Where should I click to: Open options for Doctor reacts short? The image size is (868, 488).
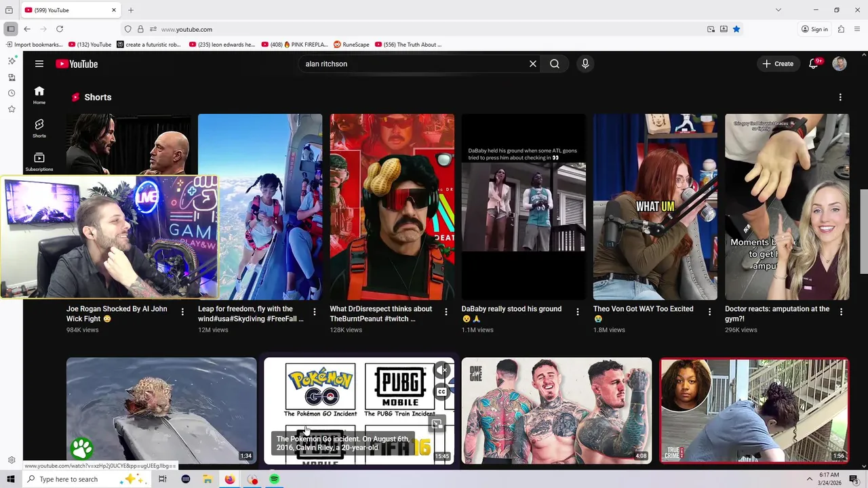[x=841, y=312]
